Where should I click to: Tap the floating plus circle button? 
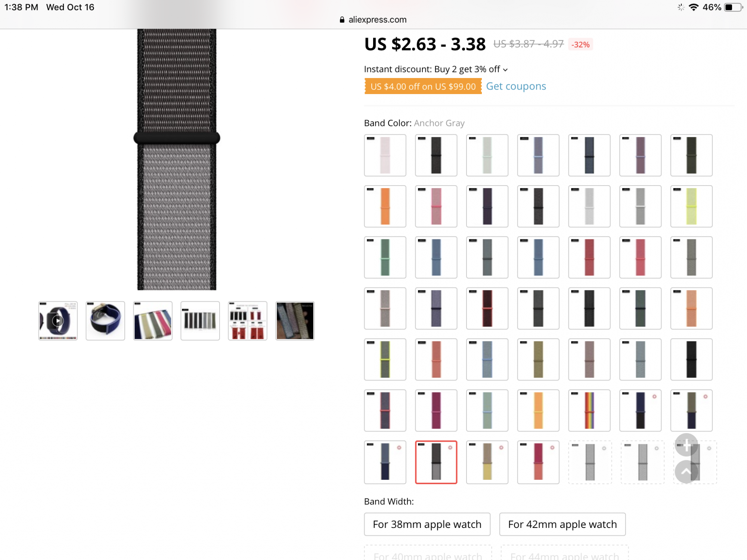(686, 445)
